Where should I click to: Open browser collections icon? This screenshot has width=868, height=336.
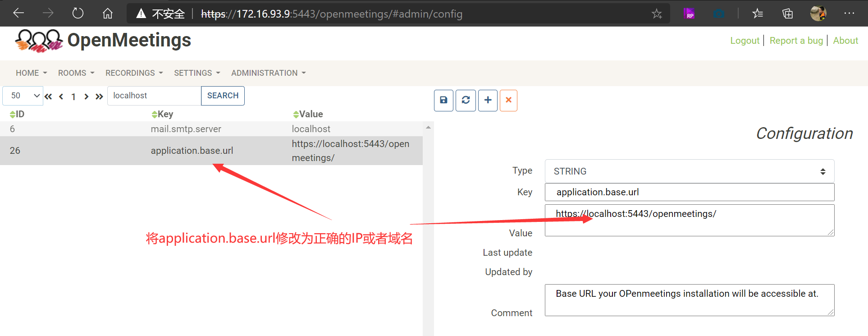(x=787, y=14)
